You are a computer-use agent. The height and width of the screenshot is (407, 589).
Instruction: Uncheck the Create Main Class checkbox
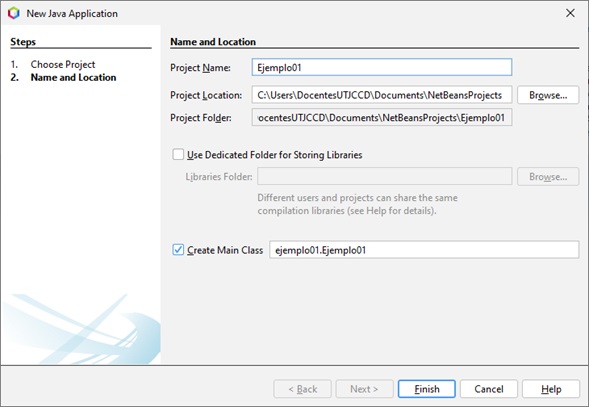(x=178, y=250)
